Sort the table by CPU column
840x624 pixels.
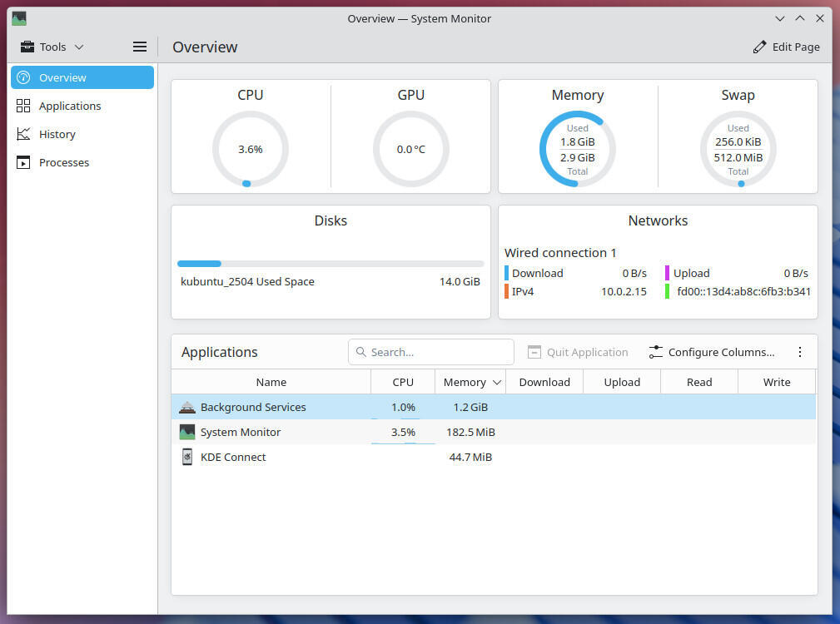click(x=403, y=382)
